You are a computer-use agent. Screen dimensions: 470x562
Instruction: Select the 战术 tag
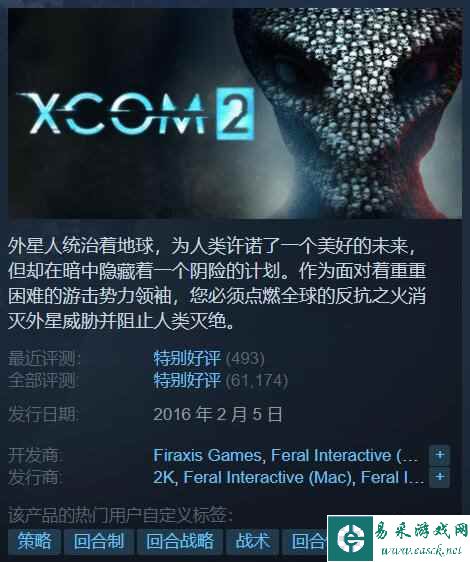pos(252,541)
